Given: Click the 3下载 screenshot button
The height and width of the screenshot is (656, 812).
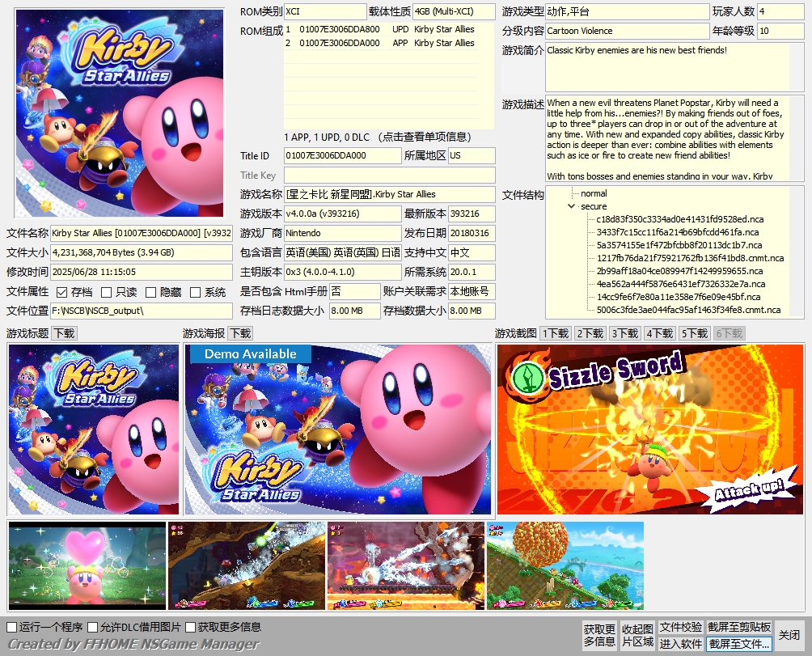Looking at the screenshot, I should (625, 333).
